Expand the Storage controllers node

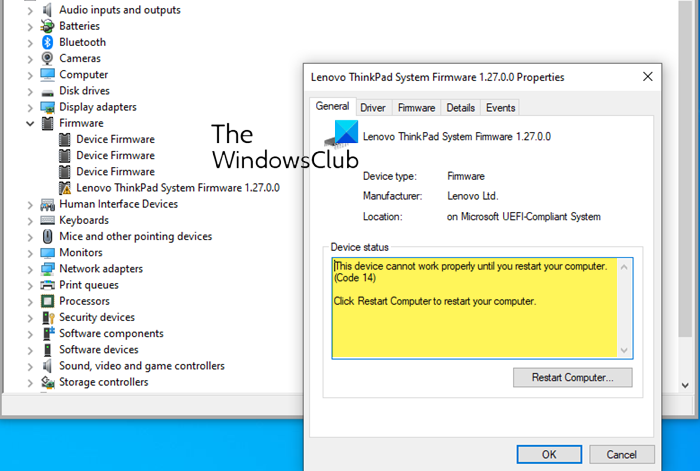[x=29, y=383]
